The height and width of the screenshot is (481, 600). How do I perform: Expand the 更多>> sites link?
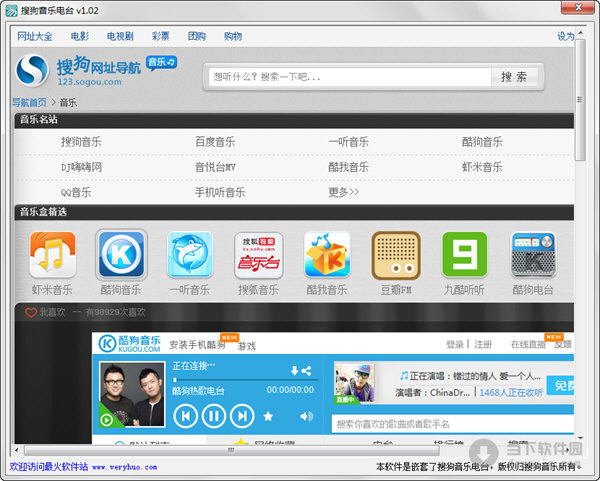point(344,192)
